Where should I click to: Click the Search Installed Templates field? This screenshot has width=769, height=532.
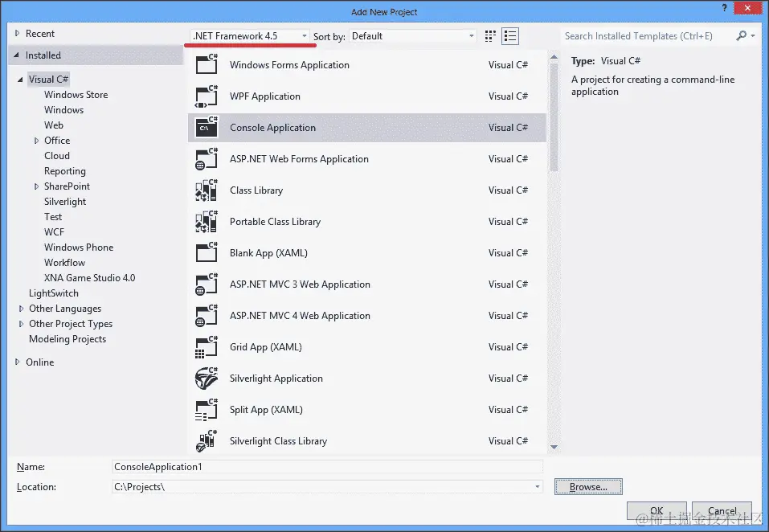pyautogui.click(x=648, y=36)
